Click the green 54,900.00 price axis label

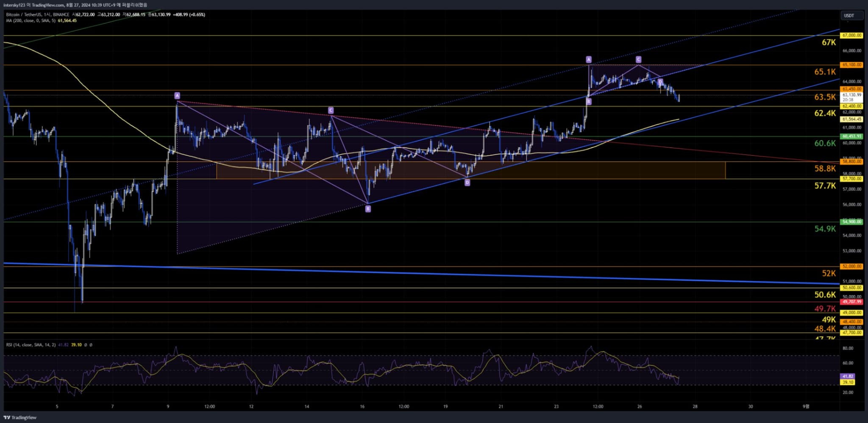click(851, 222)
